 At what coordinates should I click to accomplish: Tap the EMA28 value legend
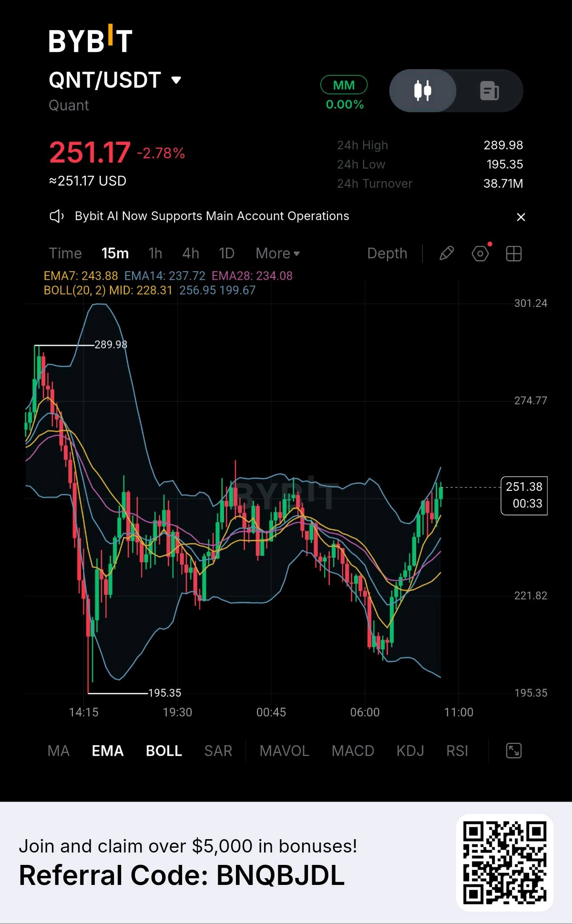252,276
